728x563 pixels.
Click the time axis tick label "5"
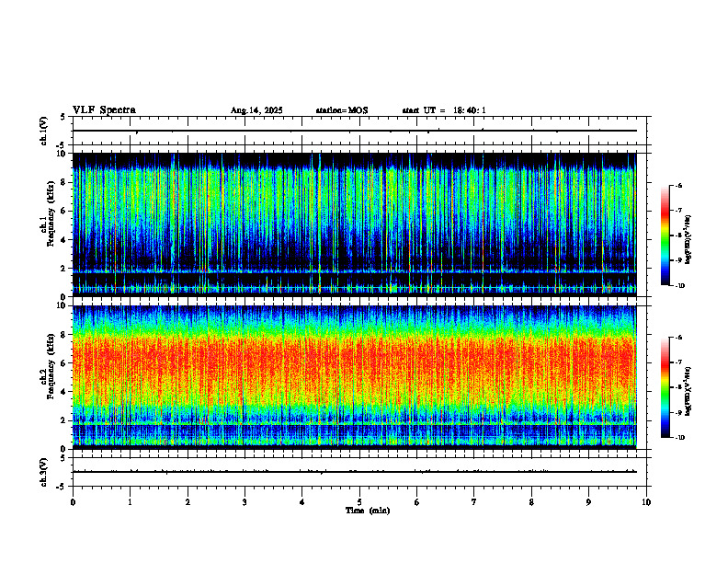tap(359, 502)
